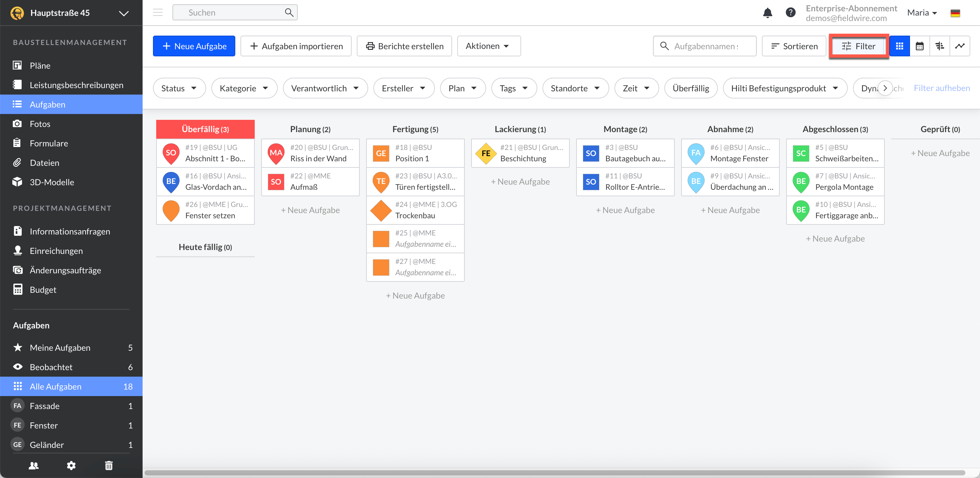Switch to Gantt chart view icon
The height and width of the screenshot is (478, 980).
coord(939,46)
